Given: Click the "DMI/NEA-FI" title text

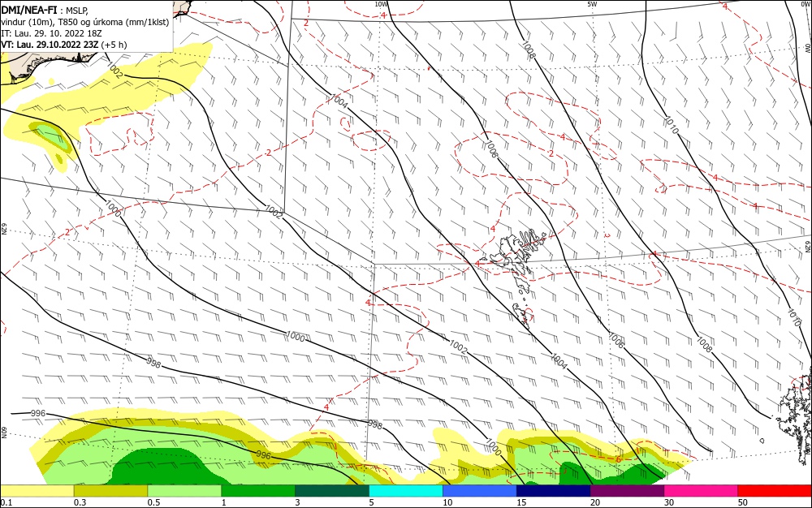Looking at the screenshot, I should (29, 11).
